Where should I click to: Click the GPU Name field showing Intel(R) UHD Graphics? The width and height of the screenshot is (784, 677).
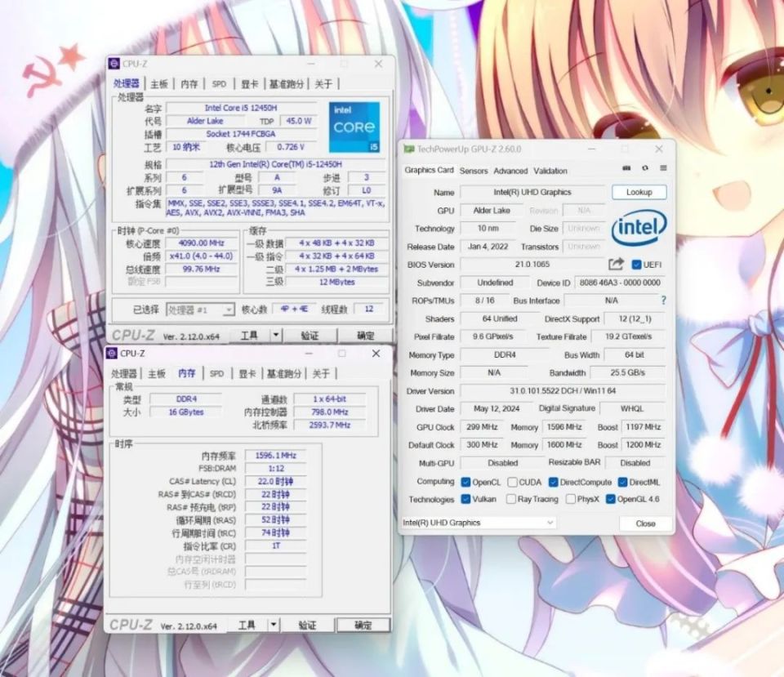pos(532,192)
